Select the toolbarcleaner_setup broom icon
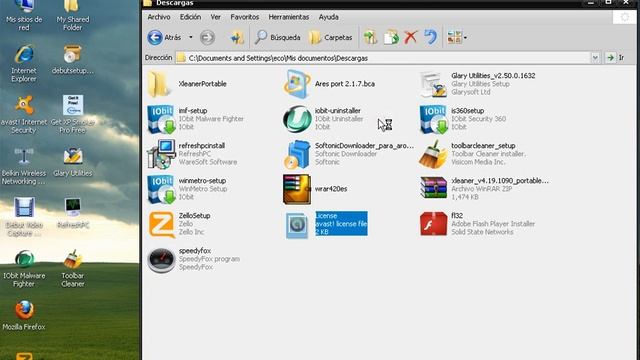The height and width of the screenshot is (360, 640). pyautogui.click(x=433, y=154)
